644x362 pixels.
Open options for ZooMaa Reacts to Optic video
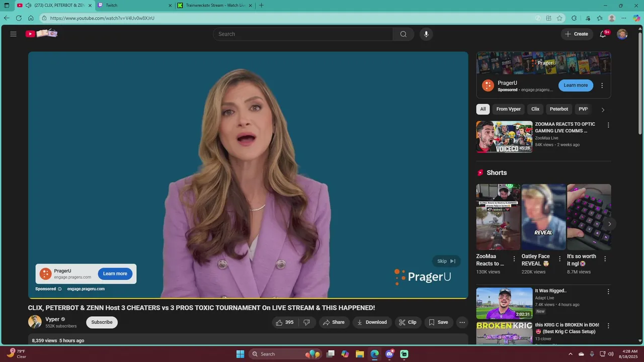(608, 125)
